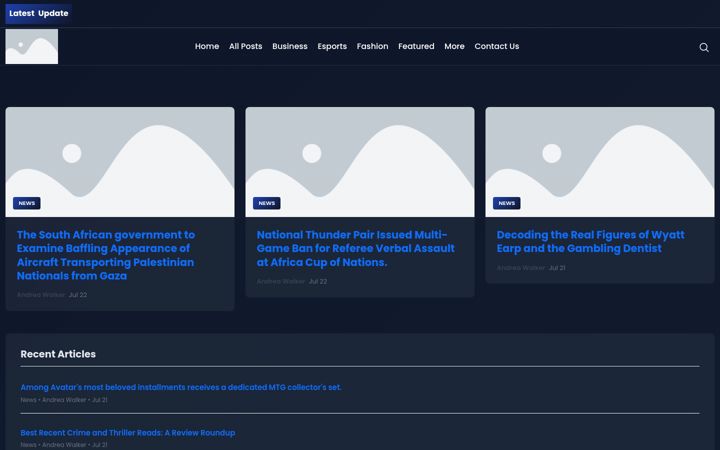Click the site logo placeholder image
This screenshot has width=720, height=450.
[32, 46]
